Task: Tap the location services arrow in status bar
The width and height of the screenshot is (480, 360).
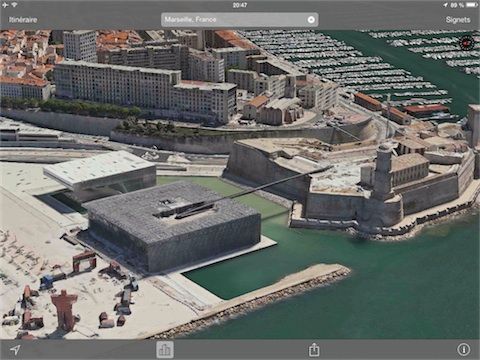Action: 446,5
